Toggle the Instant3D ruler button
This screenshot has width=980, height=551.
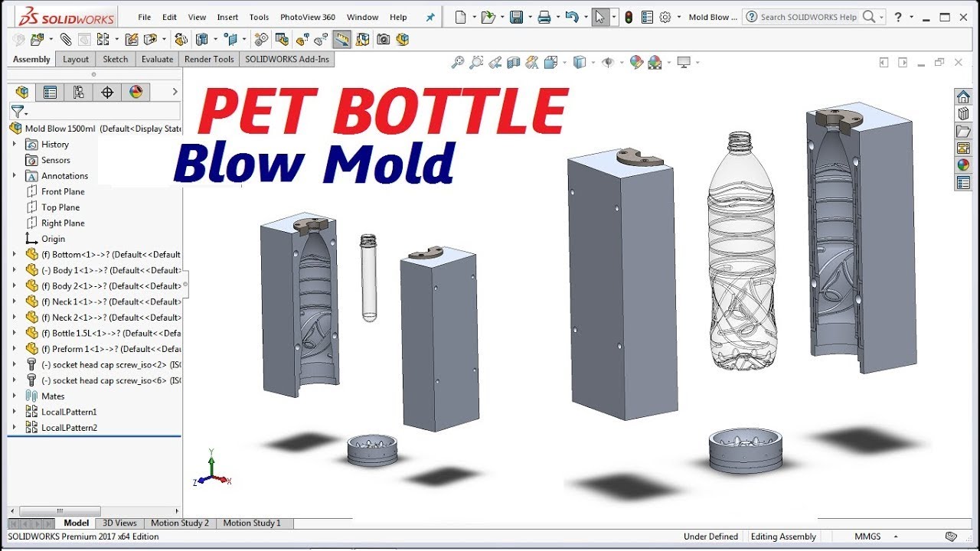click(341, 39)
